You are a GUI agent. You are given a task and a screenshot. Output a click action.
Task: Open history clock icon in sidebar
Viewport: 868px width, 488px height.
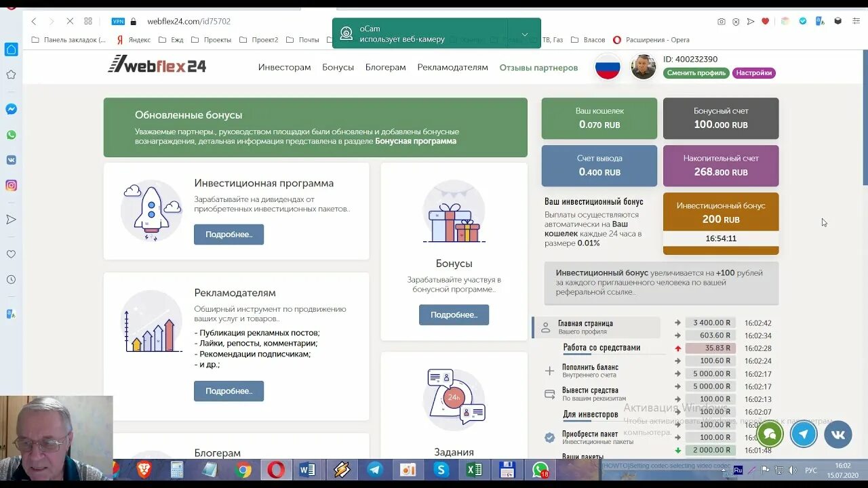pos(11,279)
